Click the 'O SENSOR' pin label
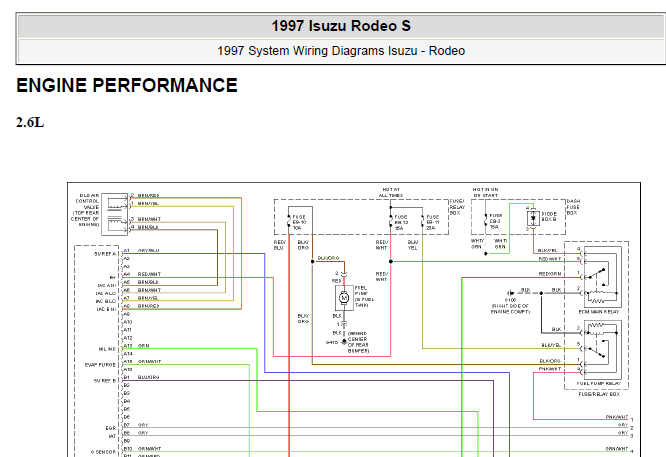The image size is (666, 457). coord(103,452)
